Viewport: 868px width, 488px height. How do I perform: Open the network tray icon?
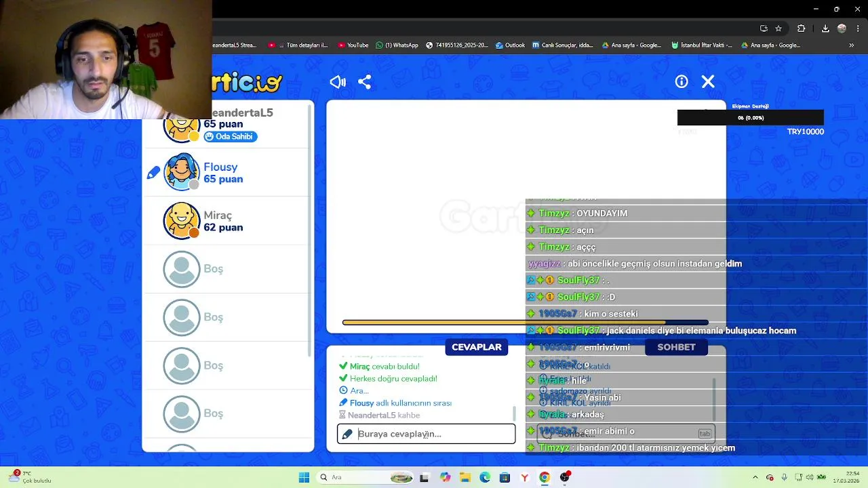[x=797, y=477]
